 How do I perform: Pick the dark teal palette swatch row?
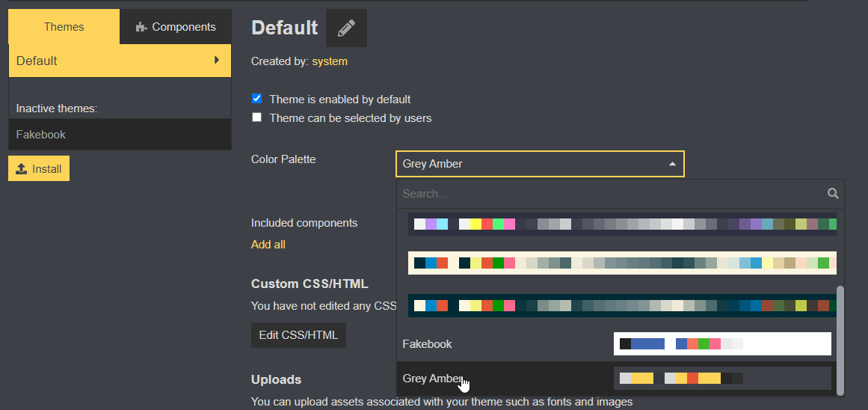coord(622,305)
